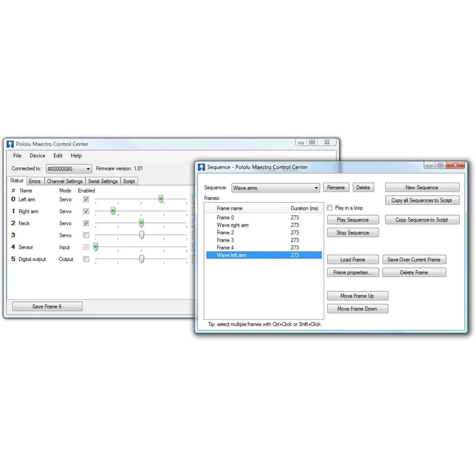This screenshot has width=476, height=476.
Task: Select the Wave right arm frame
Action: [x=233, y=225]
